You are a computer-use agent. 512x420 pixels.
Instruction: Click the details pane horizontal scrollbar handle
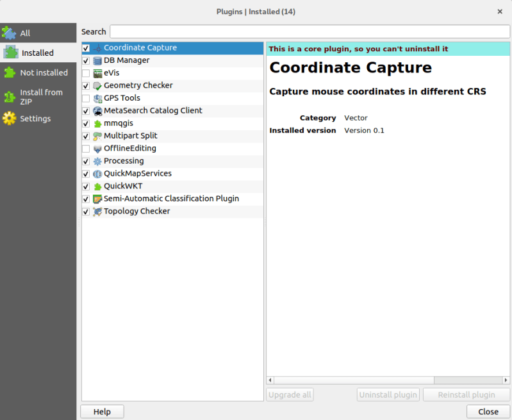click(354, 380)
